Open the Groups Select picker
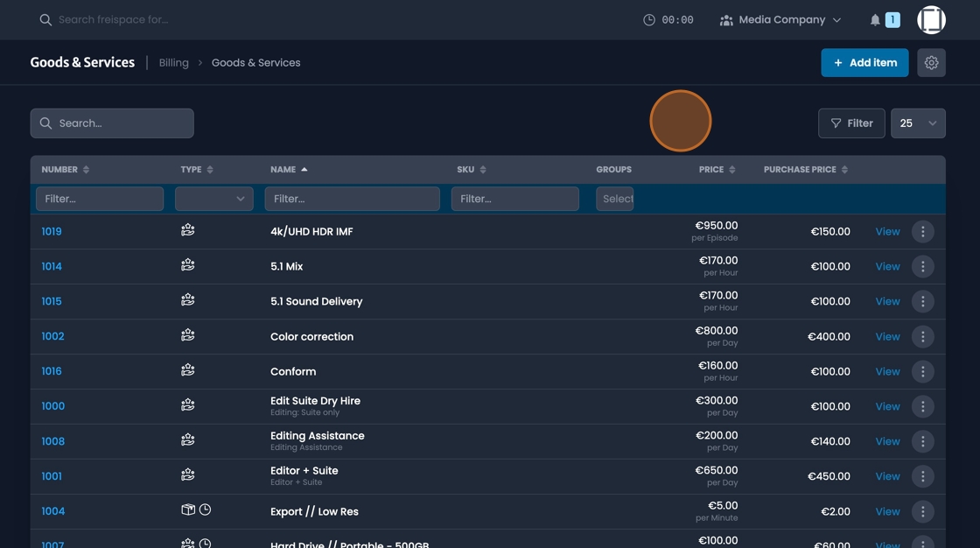Viewport: 980px width, 548px height. [x=615, y=199]
